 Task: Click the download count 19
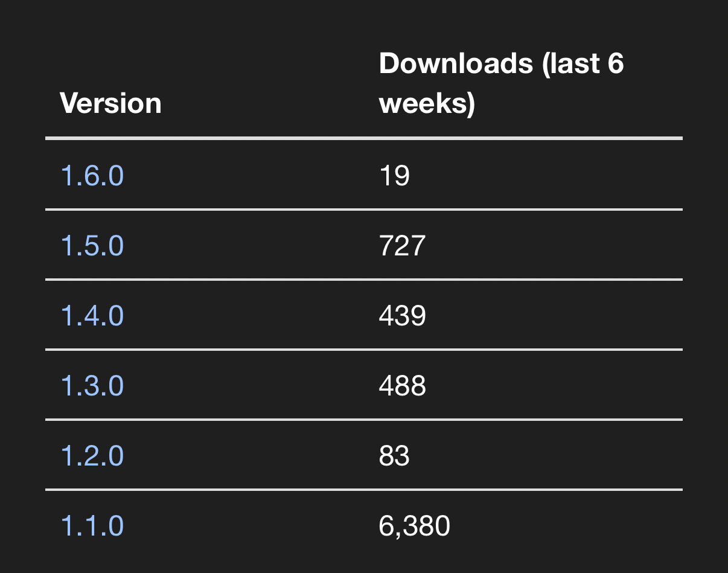(x=394, y=176)
